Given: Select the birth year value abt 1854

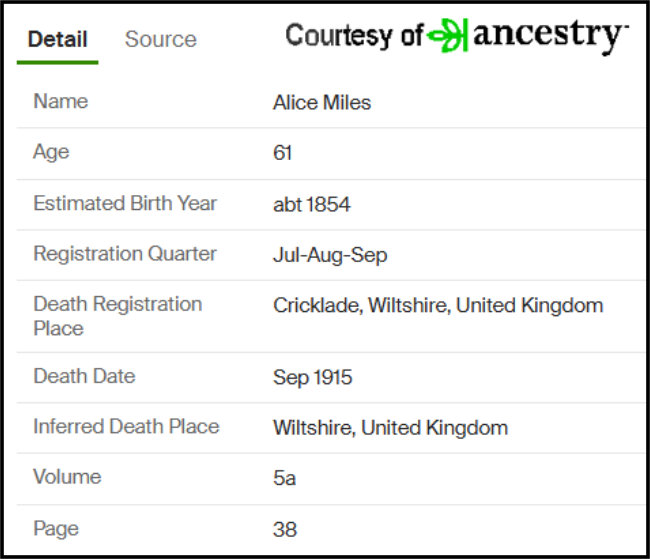Looking at the screenshot, I should [311, 205].
